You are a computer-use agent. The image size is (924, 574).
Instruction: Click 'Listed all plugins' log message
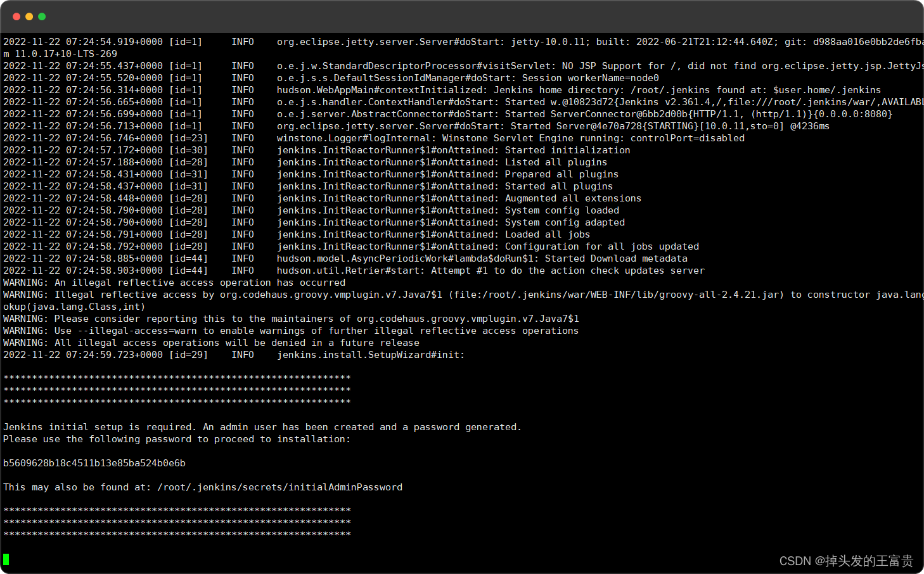pos(556,162)
